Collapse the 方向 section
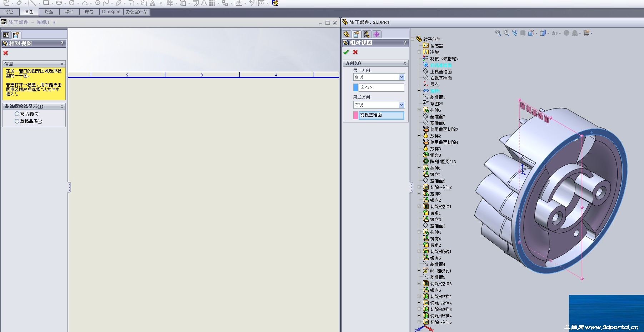Screen dimensions: 644x332 [405, 63]
